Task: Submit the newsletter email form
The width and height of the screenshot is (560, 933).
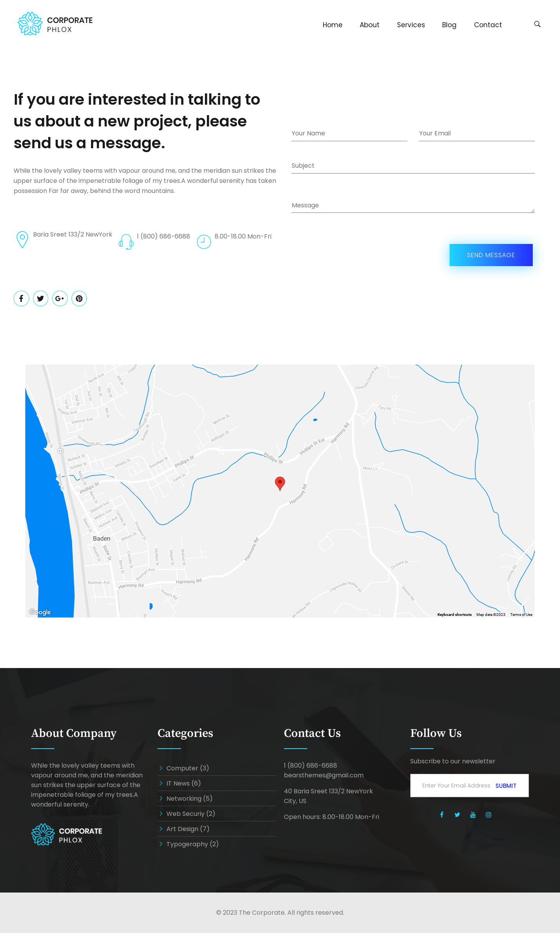Action: [506, 786]
